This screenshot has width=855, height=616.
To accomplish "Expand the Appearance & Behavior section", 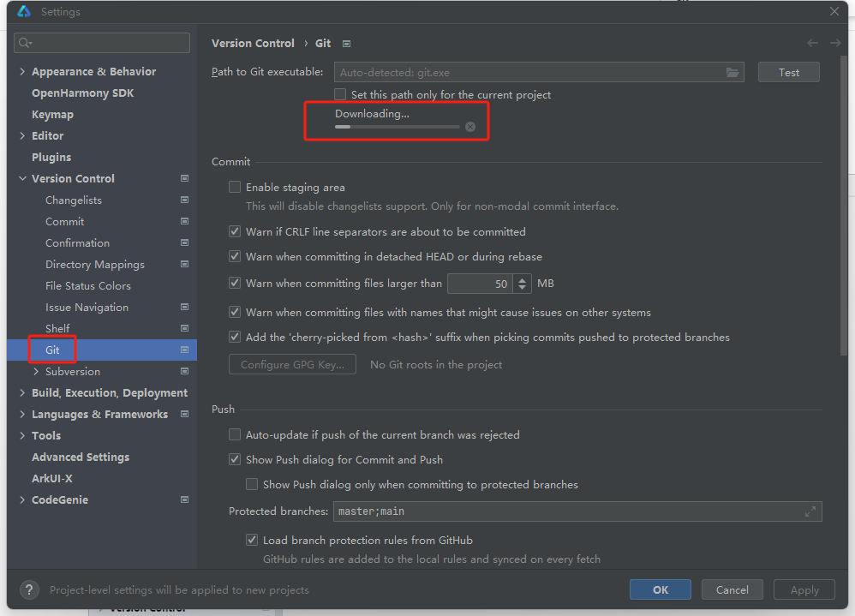I will (22, 71).
